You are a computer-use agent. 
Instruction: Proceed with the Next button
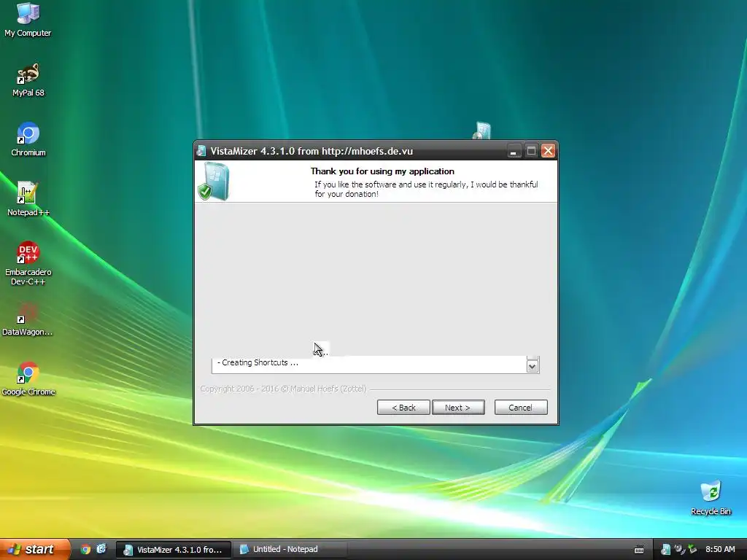[458, 407]
